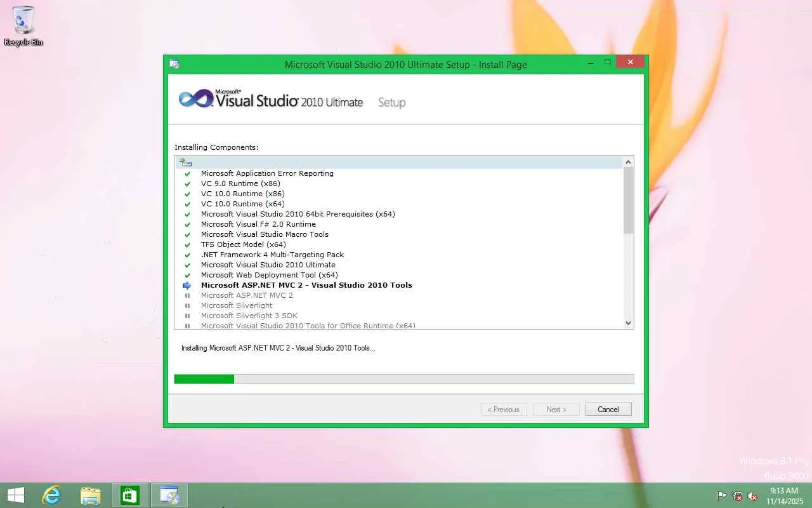Open File Explorer from the taskbar
The image size is (812, 508).
pos(91,495)
